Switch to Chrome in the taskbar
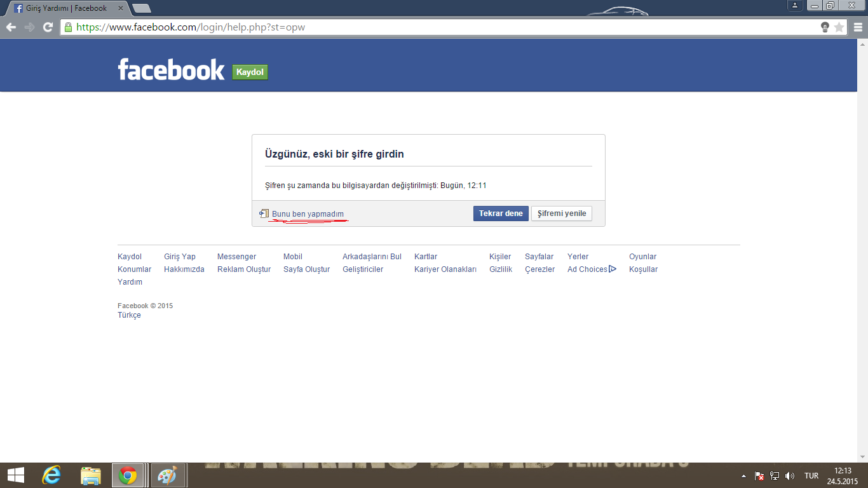This screenshot has height=488, width=868. tap(128, 475)
